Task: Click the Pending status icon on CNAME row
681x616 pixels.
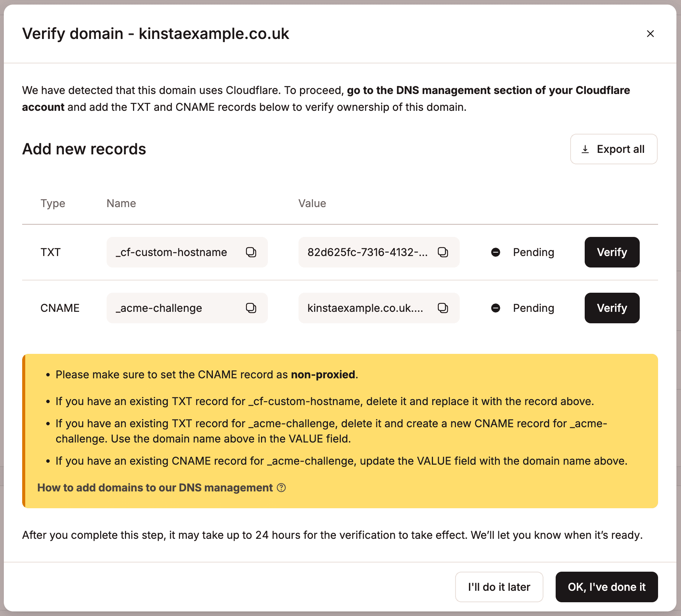Action: (x=495, y=308)
